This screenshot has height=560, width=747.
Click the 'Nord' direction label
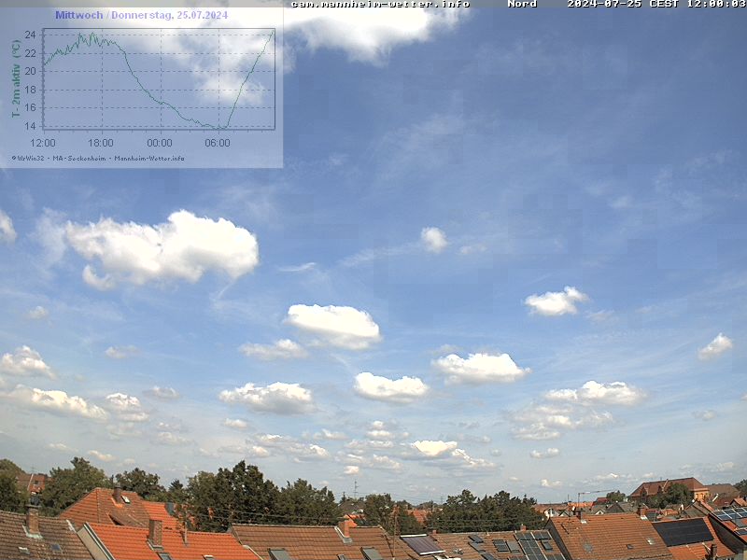(x=522, y=4)
